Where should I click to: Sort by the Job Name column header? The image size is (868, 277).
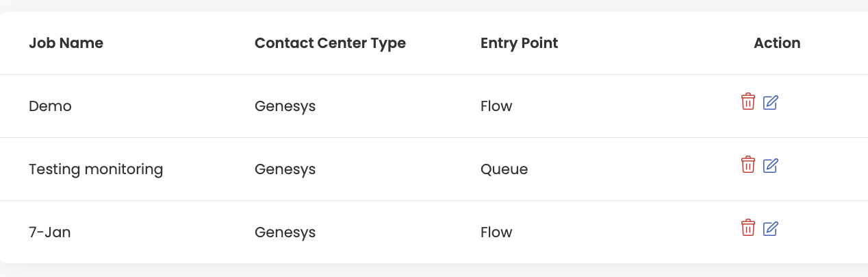(66, 43)
